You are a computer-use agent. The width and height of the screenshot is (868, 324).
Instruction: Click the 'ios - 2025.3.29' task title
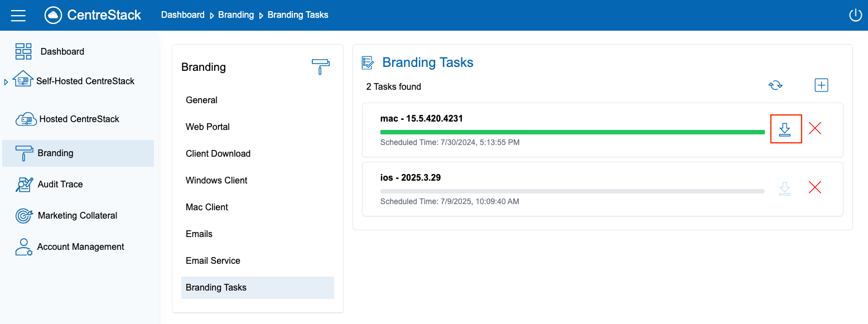pos(411,178)
